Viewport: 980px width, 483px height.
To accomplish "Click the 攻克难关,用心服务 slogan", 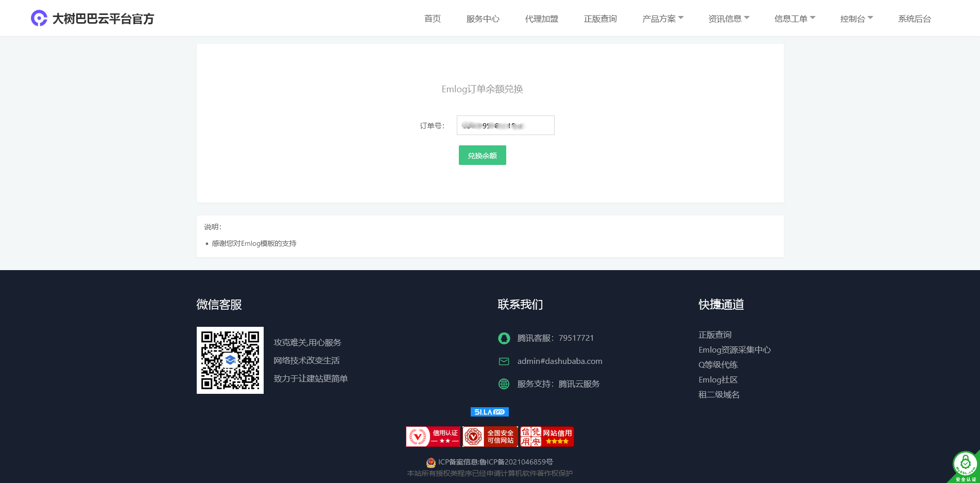I will click(x=307, y=343).
